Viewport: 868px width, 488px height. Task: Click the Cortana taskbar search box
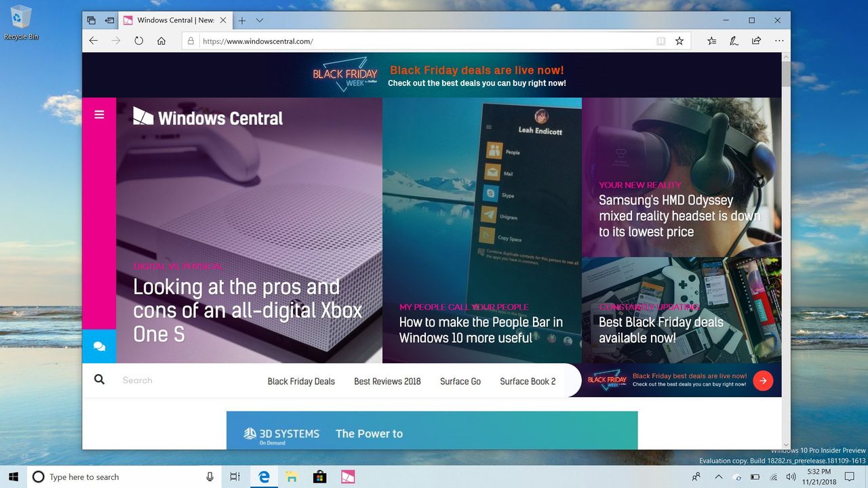(125, 477)
